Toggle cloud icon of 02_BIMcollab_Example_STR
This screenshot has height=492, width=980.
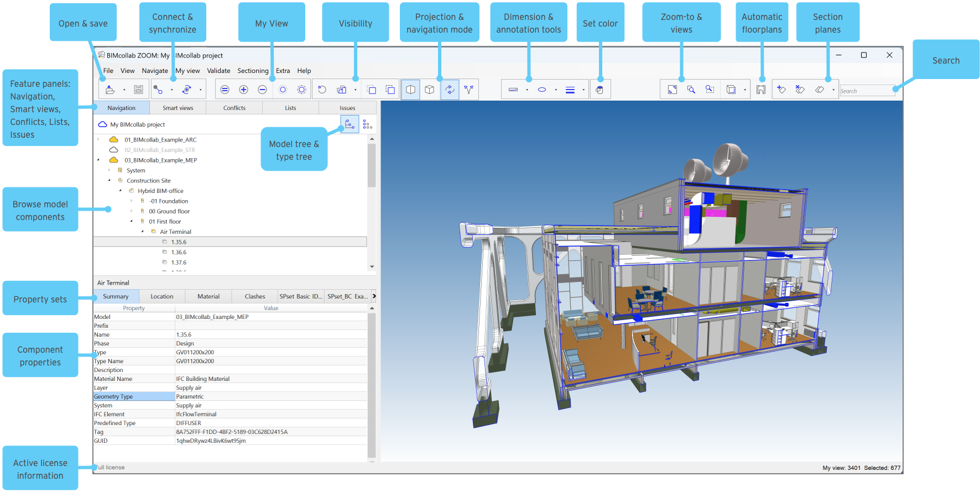point(114,150)
